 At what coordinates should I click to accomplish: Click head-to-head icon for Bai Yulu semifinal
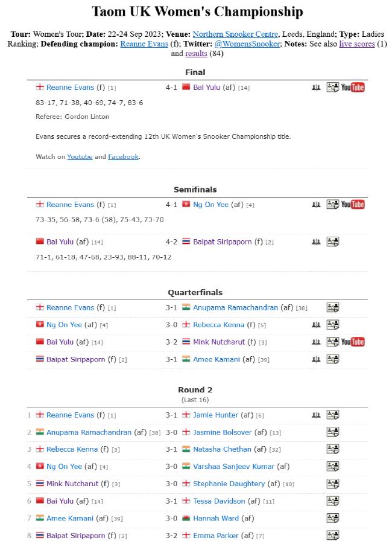(316, 242)
